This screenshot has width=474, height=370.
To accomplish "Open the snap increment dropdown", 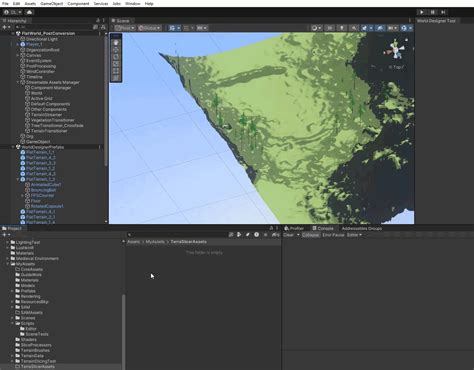I will point(202,28).
